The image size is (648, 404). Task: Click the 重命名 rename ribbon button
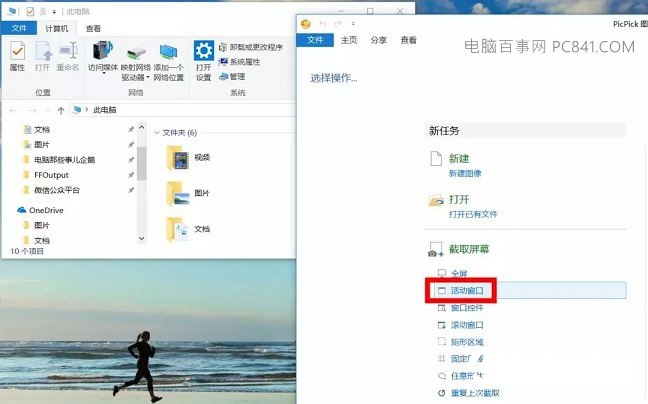(68, 56)
